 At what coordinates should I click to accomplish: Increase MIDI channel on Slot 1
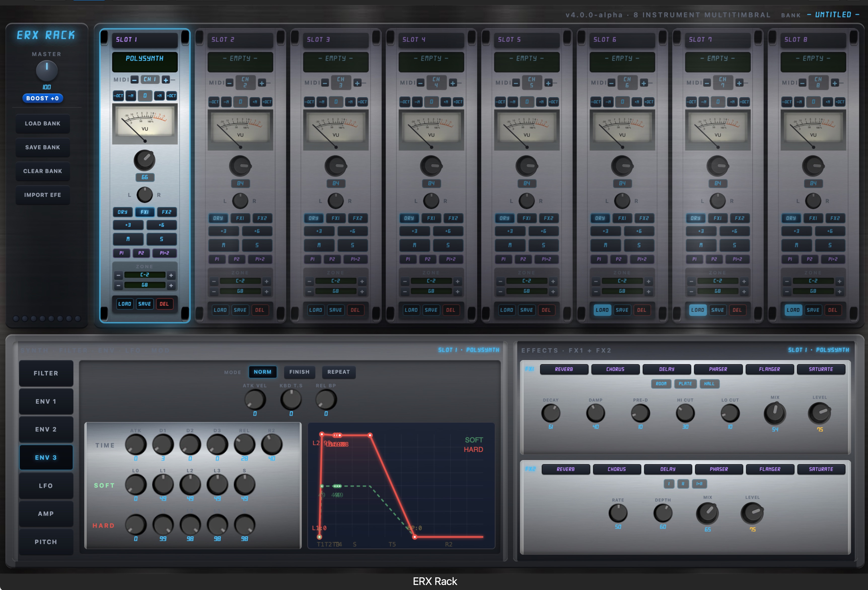point(165,80)
